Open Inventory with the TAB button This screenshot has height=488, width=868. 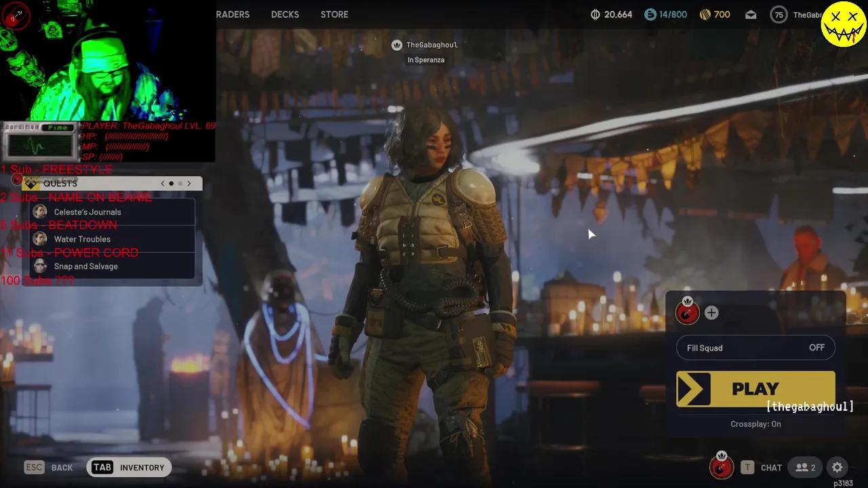tap(129, 467)
